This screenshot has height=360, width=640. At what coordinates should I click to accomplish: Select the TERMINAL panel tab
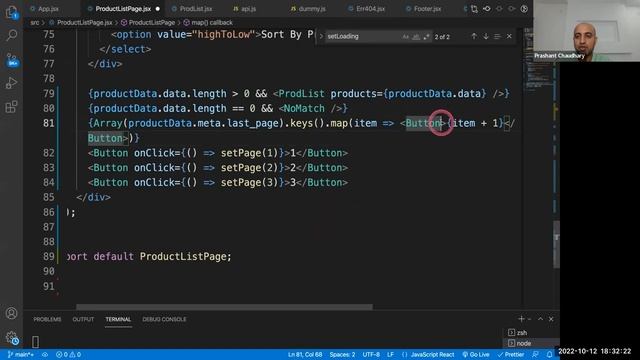pos(118,319)
